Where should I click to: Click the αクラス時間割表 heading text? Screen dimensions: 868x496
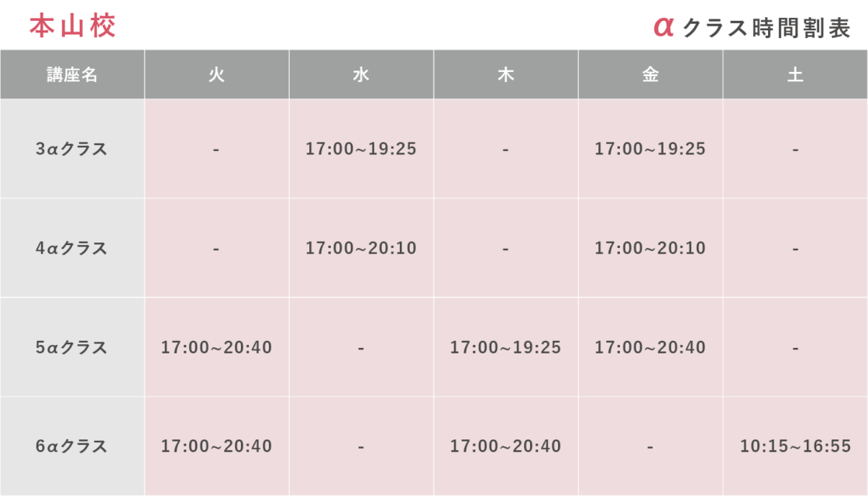pos(752,27)
